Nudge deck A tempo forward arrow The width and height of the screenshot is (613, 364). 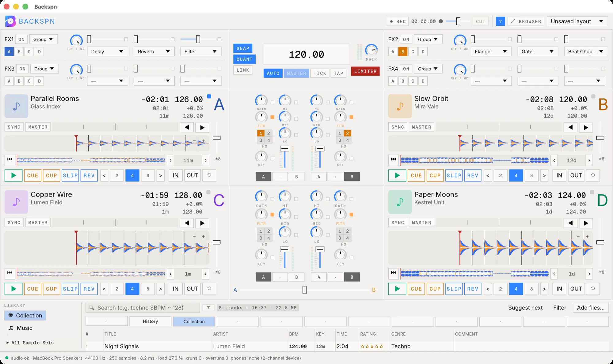(202, 127)
